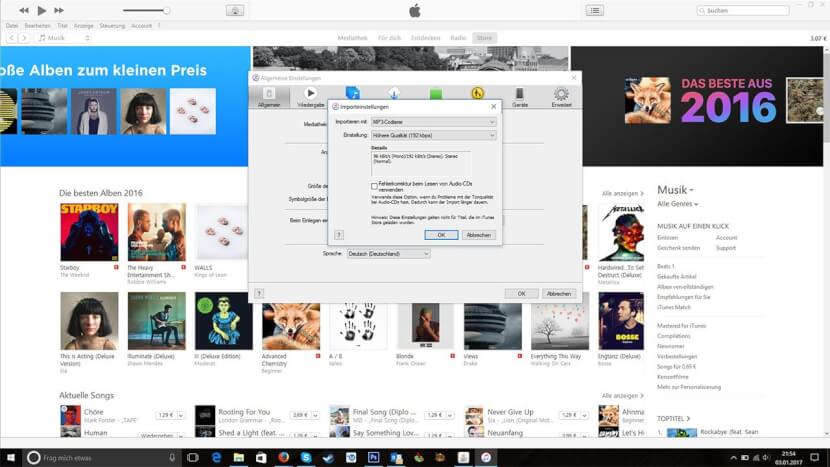This screenshot has width=830, height=467.
Task: Open Skype from the taskbar
Action: 306,457
